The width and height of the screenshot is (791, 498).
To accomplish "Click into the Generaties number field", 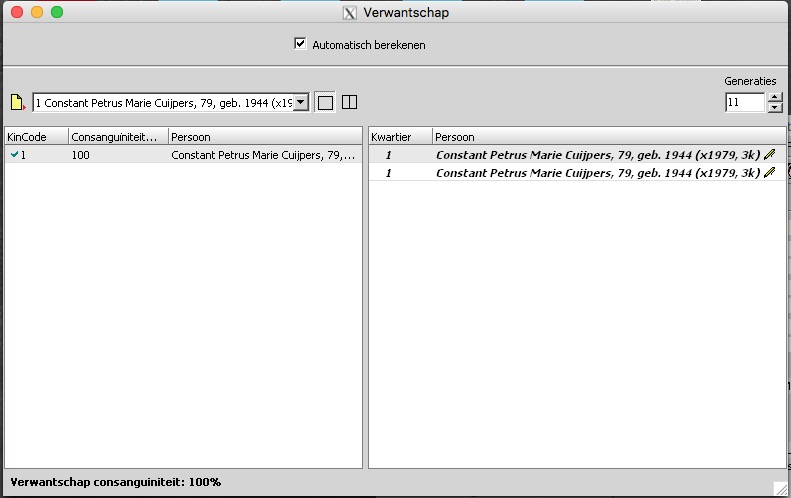I will 744,102.
